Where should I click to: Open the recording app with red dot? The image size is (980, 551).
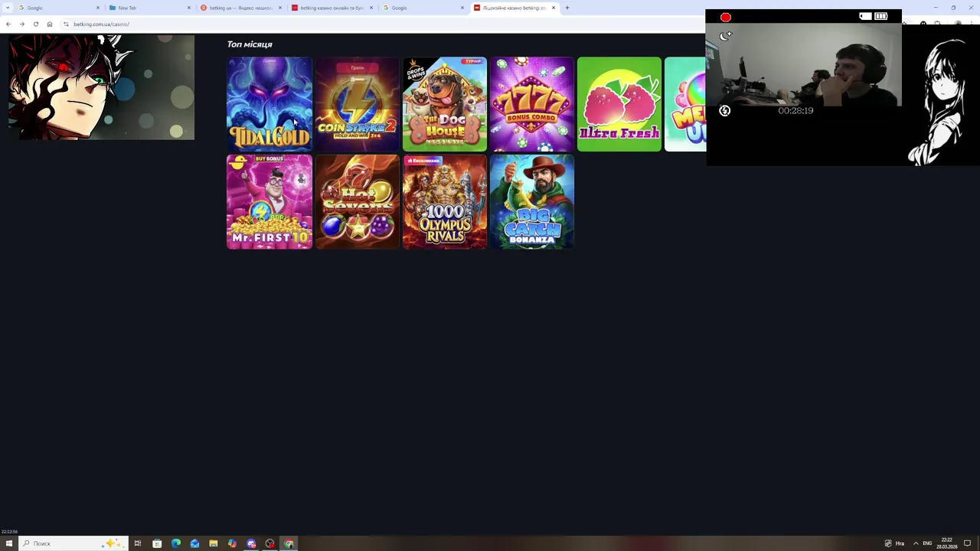[270, 543]
